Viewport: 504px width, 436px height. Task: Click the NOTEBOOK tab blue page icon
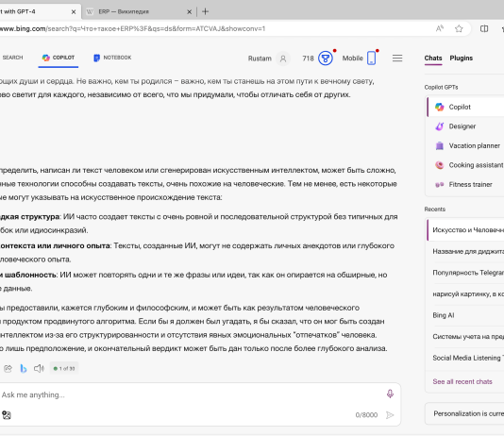96,58
